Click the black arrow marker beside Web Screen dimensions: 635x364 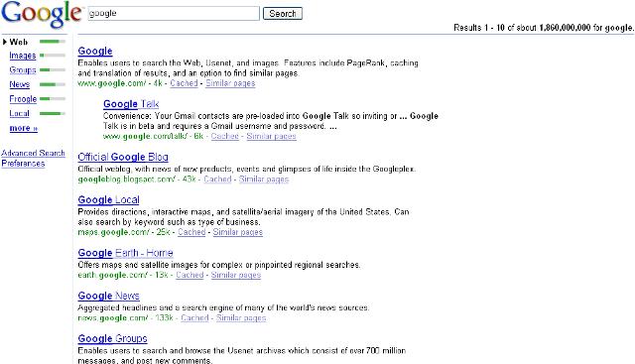pyautogui.click(x=5, y=42)
